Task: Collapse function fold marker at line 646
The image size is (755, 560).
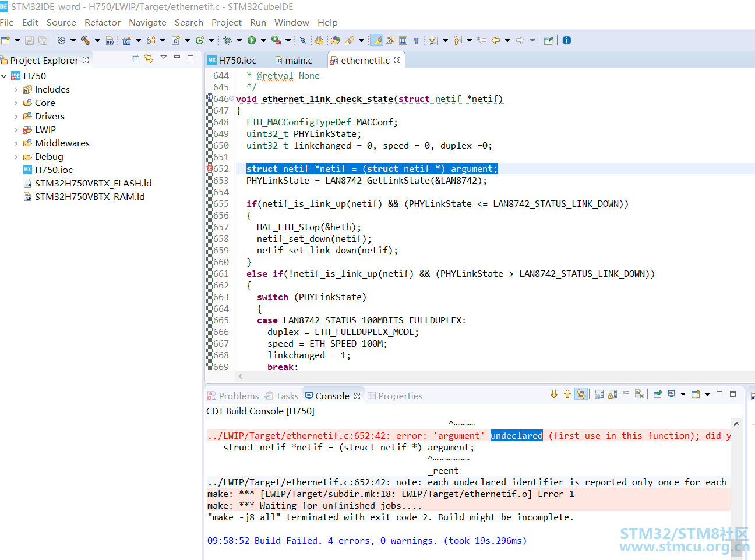Action: [231, 98]
